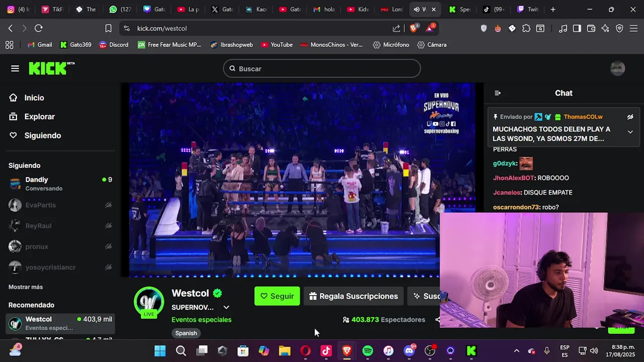Open the ESP language input selector

click(x=565, y=351)
